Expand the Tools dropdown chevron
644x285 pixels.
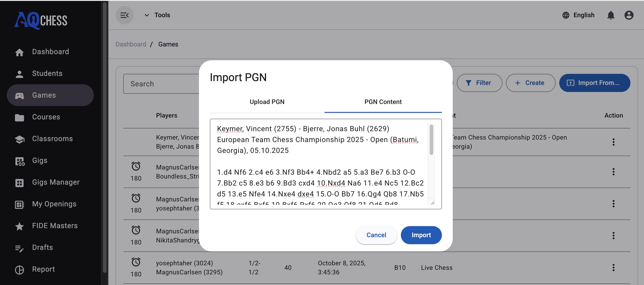147,15
